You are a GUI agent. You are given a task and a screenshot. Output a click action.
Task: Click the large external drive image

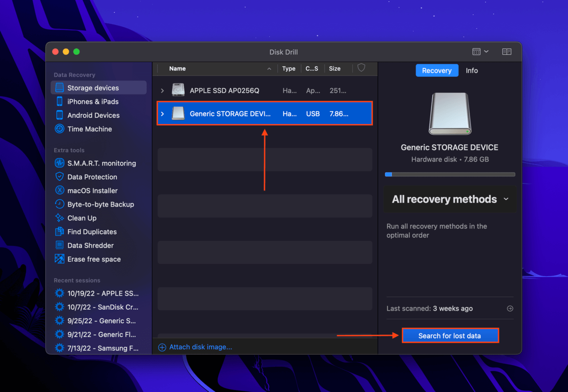[x=450, y=113]
